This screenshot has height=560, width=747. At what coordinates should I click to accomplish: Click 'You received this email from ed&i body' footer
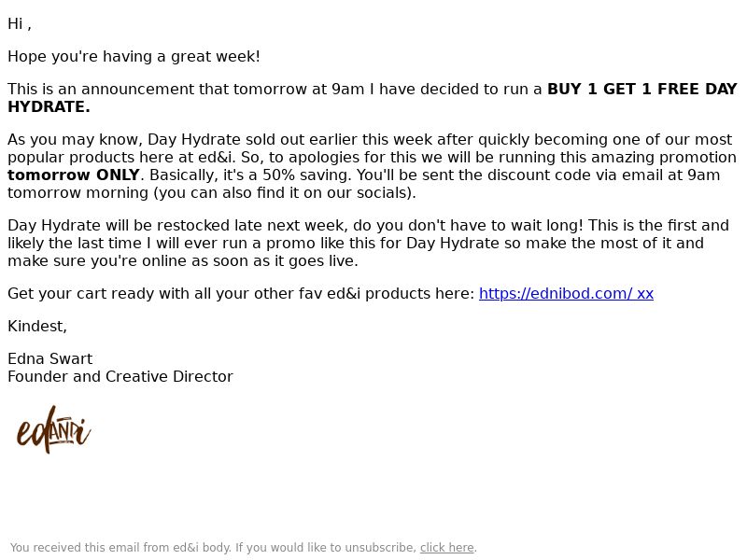pyautogui.click(x=120, y=548)
